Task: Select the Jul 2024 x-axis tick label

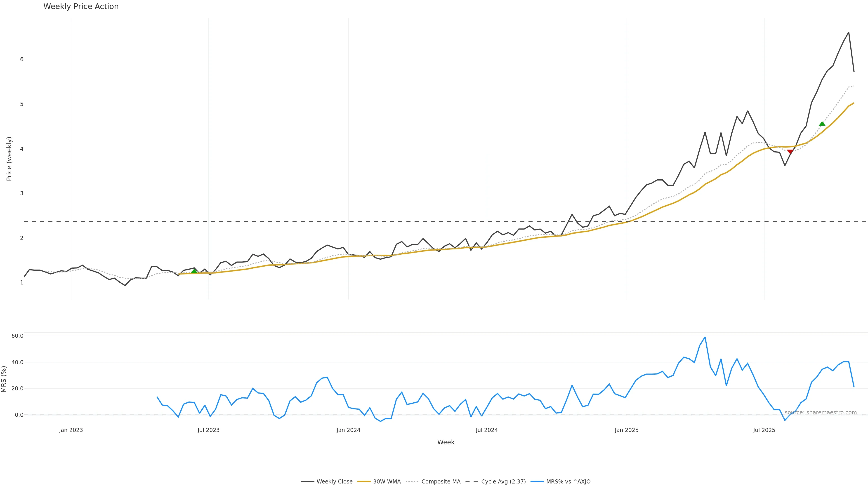Action: 487,430
